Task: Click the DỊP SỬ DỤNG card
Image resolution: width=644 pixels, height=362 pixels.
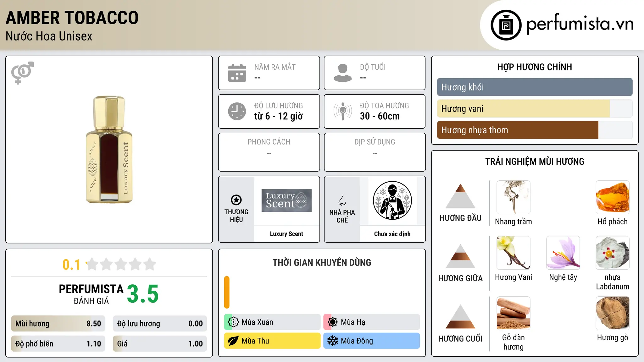Action: coord(375,152)
